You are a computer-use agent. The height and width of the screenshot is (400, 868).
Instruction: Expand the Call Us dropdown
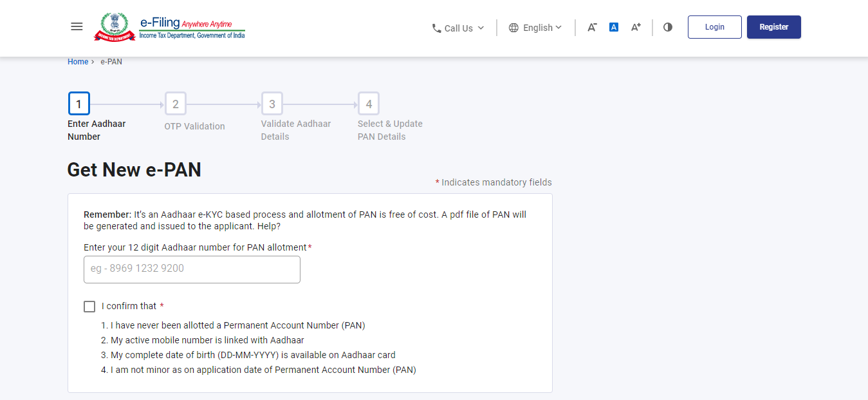coord(458,28)
